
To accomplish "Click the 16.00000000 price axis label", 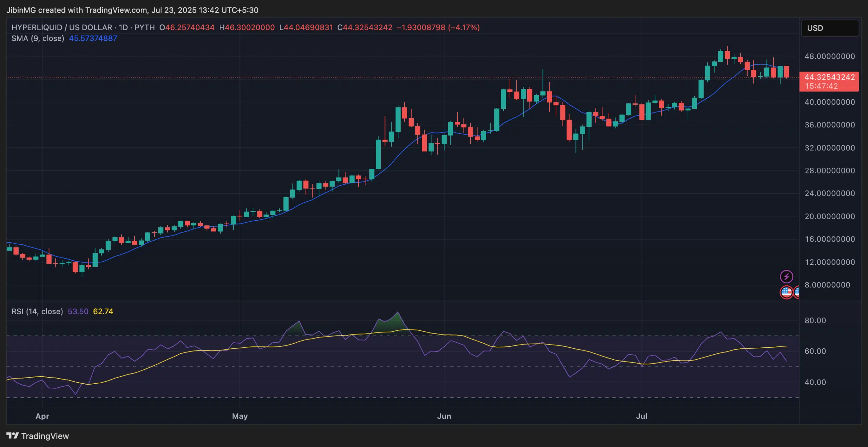I will click(x=830, y=239).
